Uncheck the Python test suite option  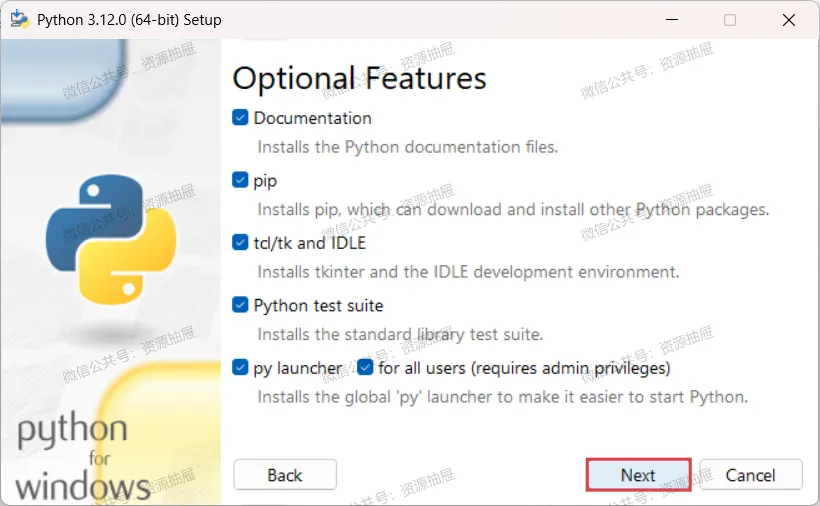(x=240, y=305)
